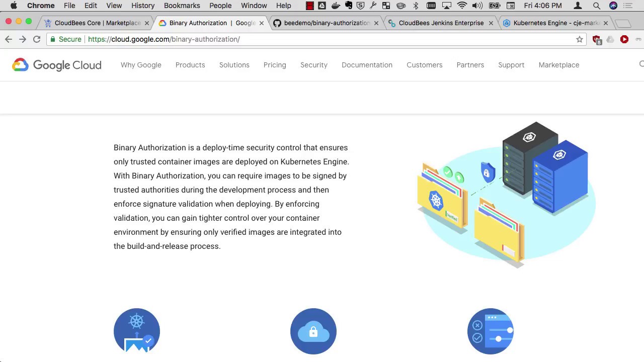Open the Chrome menu

pyautogui.click(x=41, y=6)
